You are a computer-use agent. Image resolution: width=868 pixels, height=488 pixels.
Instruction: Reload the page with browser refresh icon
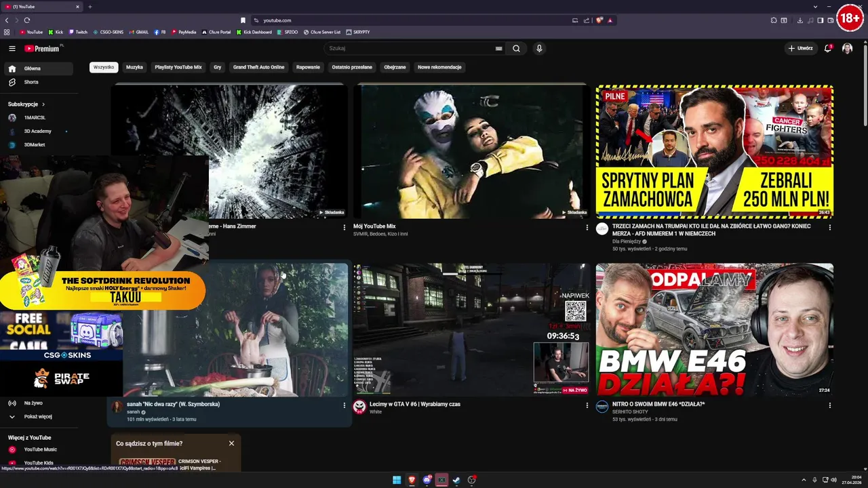click(27, 20)
